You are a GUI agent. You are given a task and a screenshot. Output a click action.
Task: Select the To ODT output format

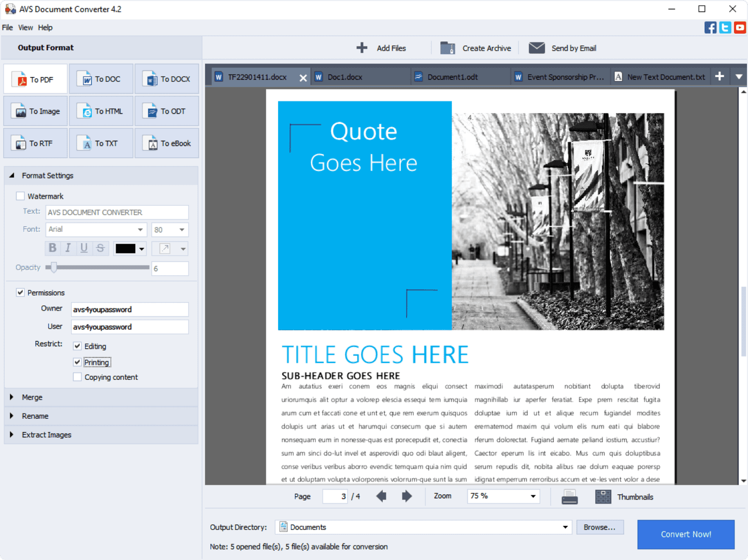167,111
